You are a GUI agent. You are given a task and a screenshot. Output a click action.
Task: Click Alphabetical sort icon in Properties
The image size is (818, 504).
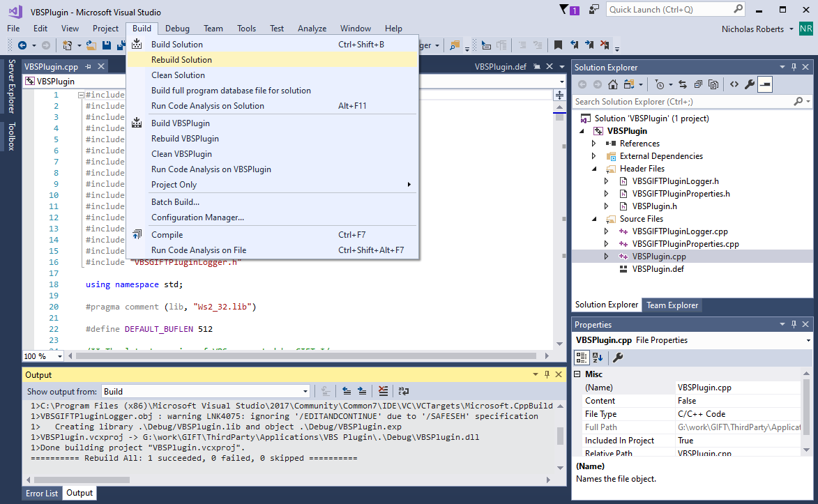click(x=598, y=358)
